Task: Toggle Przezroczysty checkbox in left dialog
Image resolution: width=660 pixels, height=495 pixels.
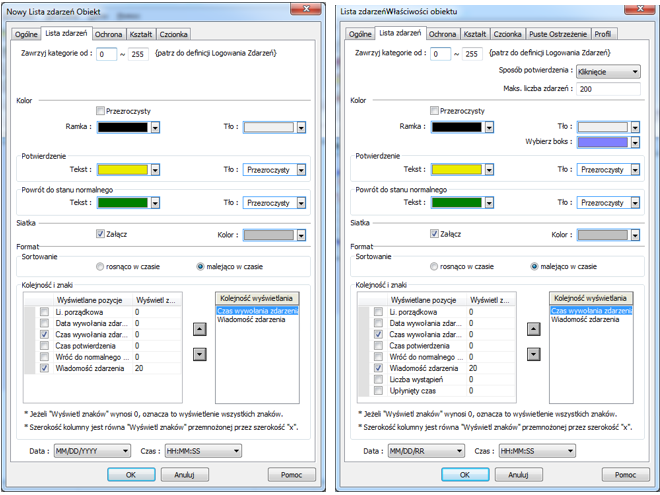Action: point(100,111)
